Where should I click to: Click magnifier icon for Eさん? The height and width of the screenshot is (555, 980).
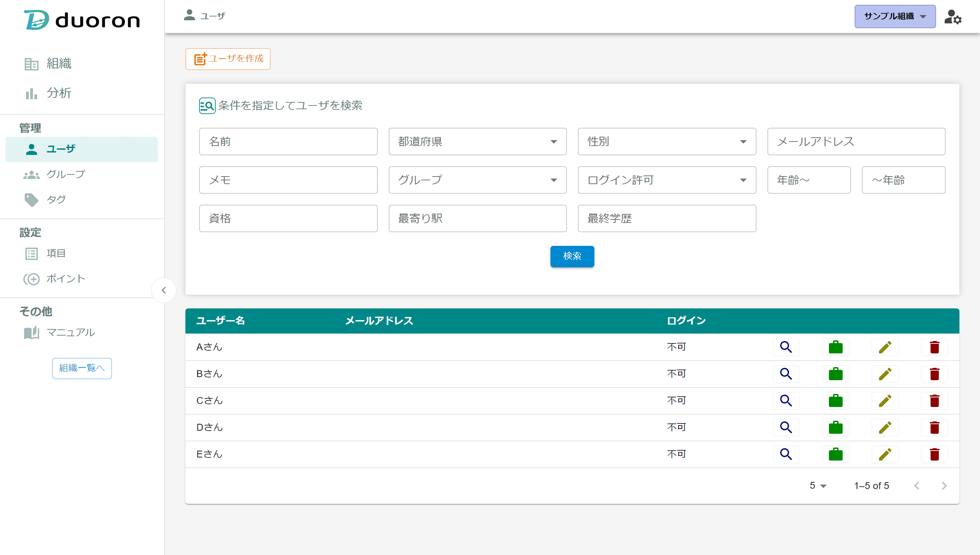click(x=786, y=454)
